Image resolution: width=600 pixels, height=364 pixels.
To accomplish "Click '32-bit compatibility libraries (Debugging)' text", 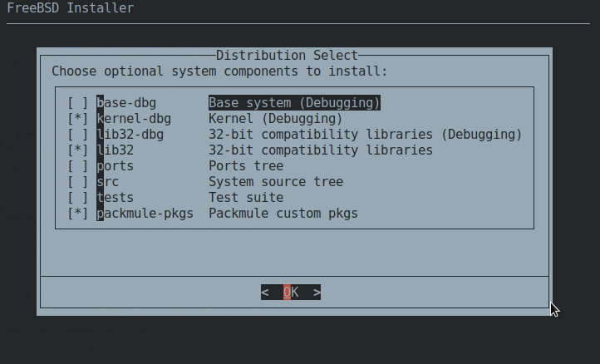I will [366, 135].
